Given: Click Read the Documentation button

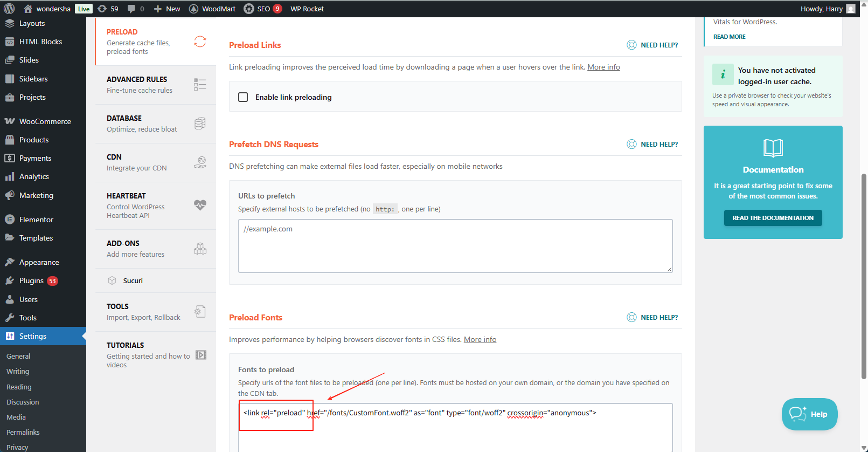Looking at the screenshot, I should point(773,218).
